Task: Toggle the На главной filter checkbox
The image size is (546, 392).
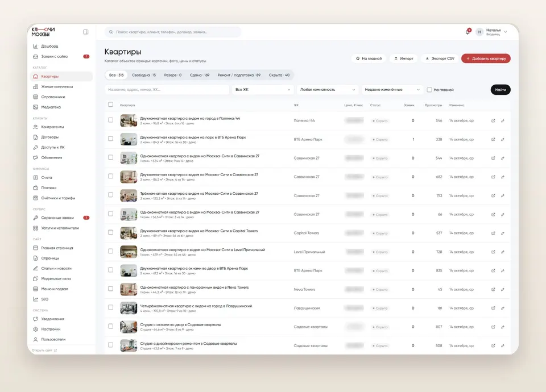Action: pyautogui.click(x=429, y=90)
